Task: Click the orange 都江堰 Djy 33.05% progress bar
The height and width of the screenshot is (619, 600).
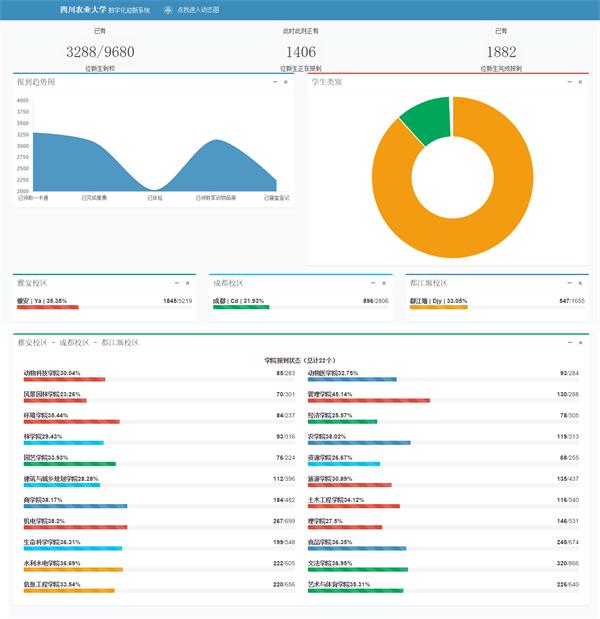Action: pyautogui.click(x=439, y=307)
